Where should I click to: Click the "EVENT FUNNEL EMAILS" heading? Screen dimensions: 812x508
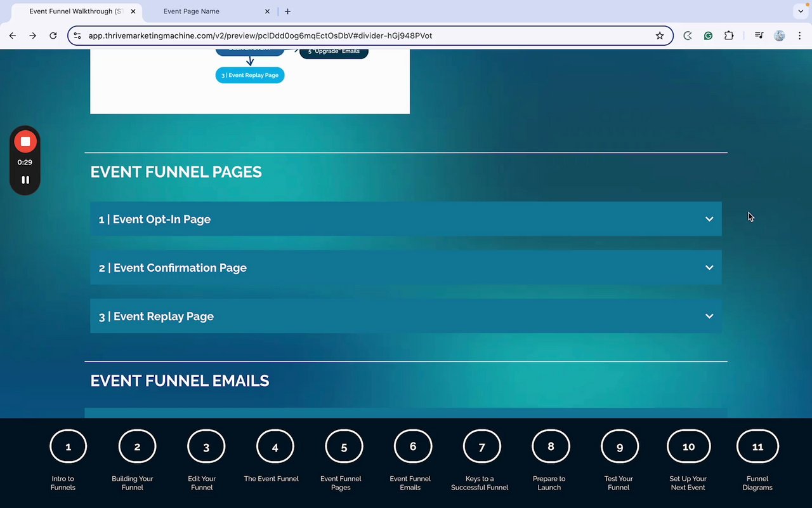click(180, 381)
